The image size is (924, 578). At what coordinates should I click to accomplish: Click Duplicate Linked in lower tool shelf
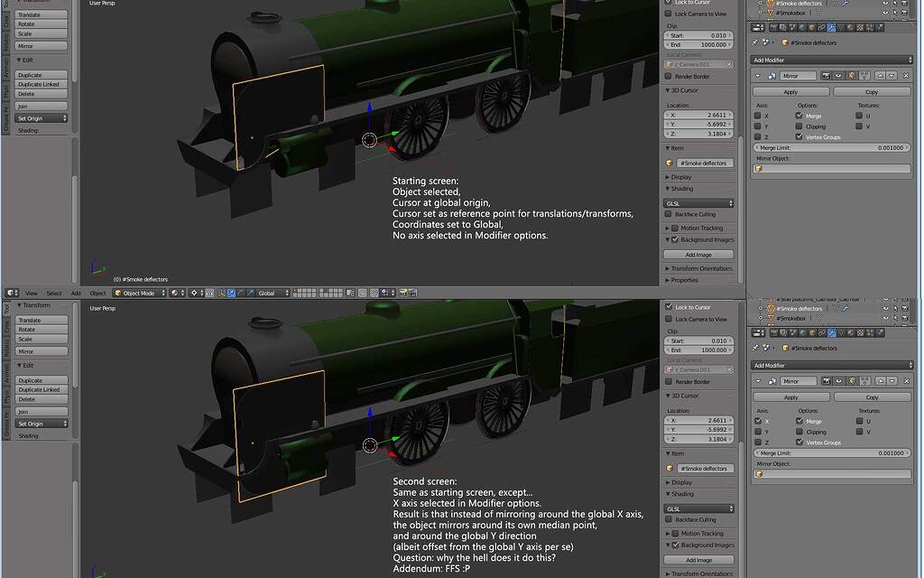[42, 390]
